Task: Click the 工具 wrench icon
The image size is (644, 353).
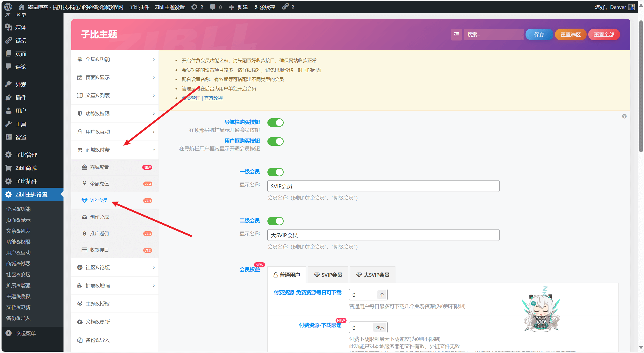Action: coord(9,124)
